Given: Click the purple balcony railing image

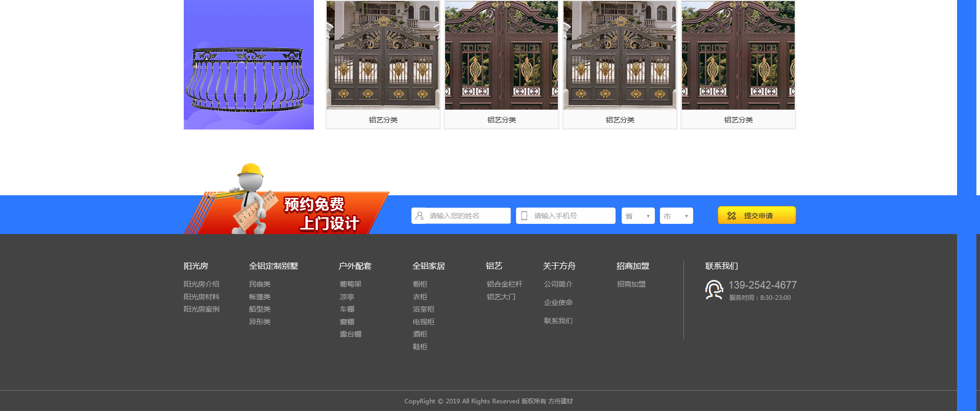Looking at the screenshot, I should tap(249, 65).
